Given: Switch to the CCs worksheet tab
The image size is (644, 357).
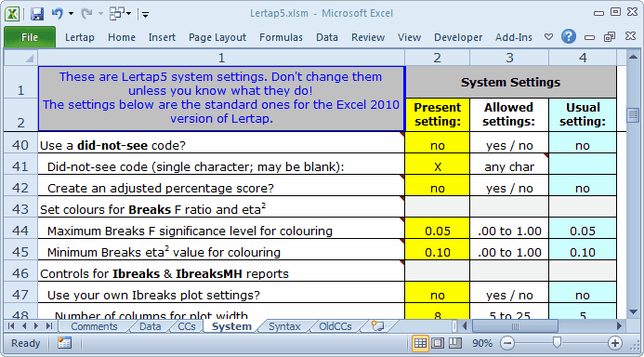Looking at the screenshot, I should [x=187, y=326].
